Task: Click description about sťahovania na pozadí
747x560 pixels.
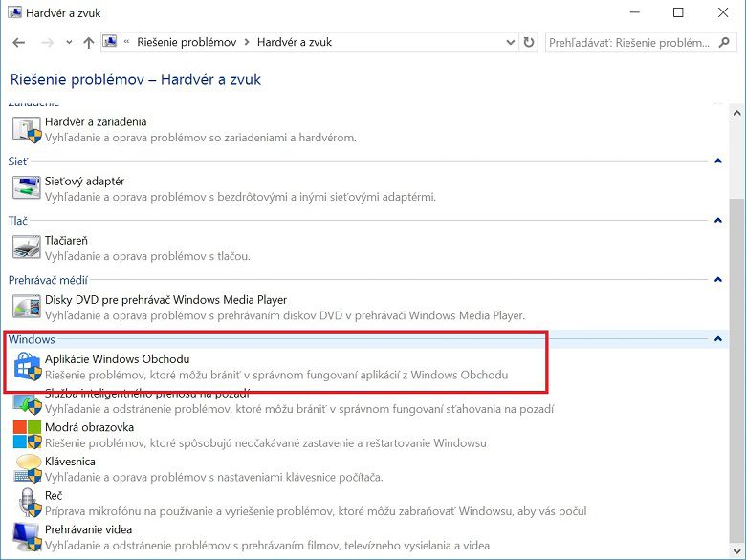Action: tap(299, 409)
